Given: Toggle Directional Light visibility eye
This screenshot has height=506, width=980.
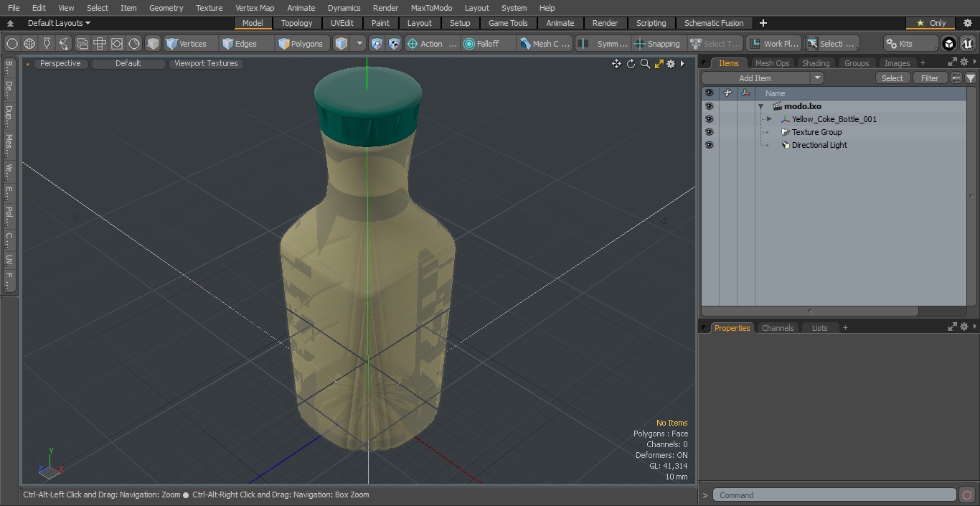Looking at the screenshot, I should pyautogui.click(x=709, y=145).
